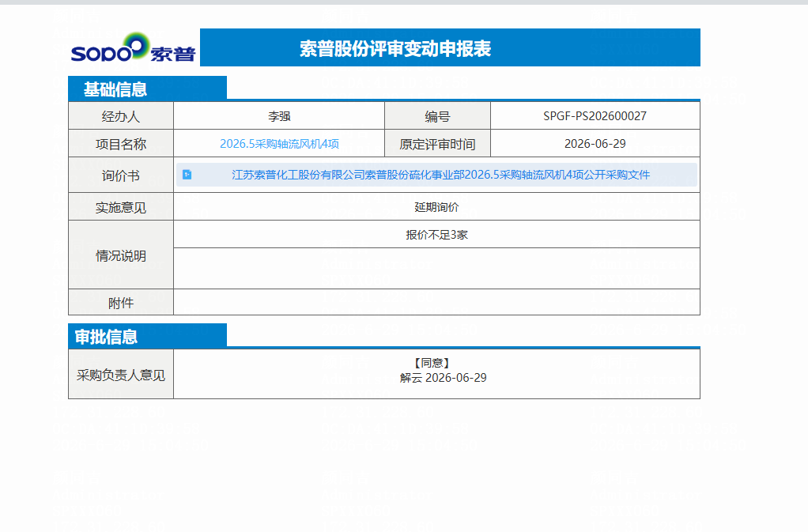Image resolution: width=808 pixels, height=532 pixels.
Task: Click the 采购负责人意见 label cell
Action: 121,375
